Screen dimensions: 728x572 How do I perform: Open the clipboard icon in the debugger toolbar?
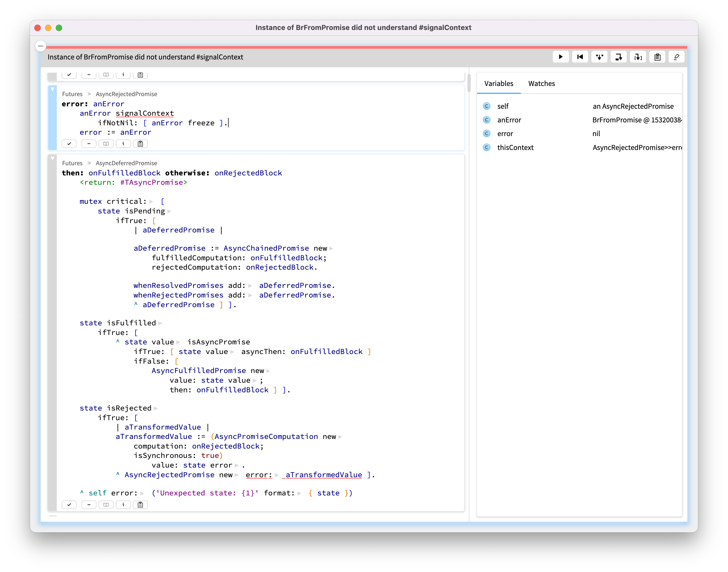tap(657, 57)
